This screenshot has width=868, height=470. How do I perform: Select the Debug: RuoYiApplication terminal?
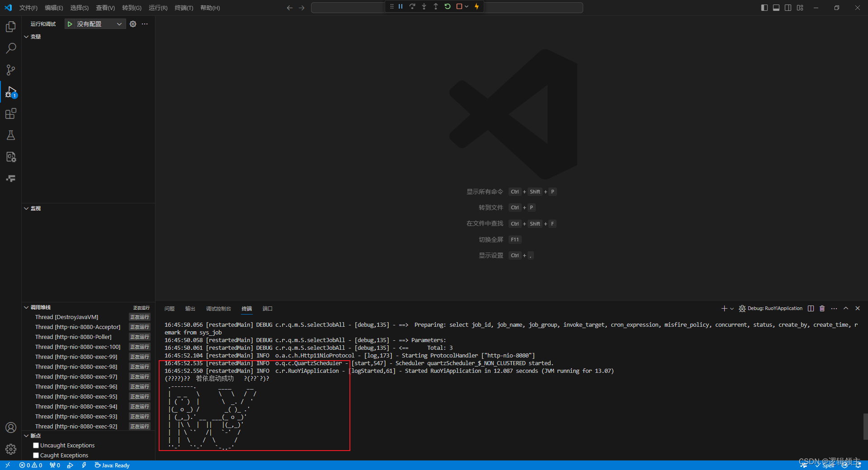[x=771, y=308]
